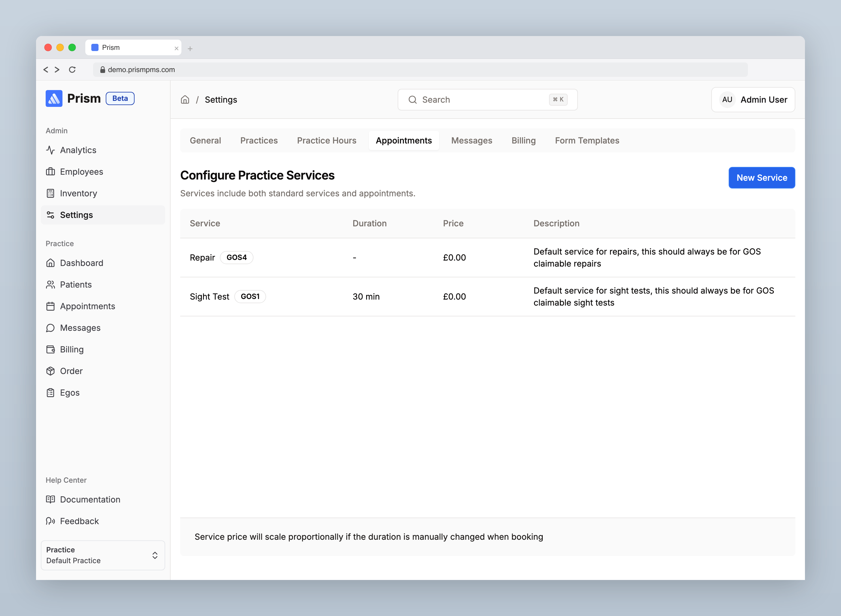Open Billing in the sidebar
Image resolution: width=841 pixels, height=616 pixels.
(x=72, y=349)
